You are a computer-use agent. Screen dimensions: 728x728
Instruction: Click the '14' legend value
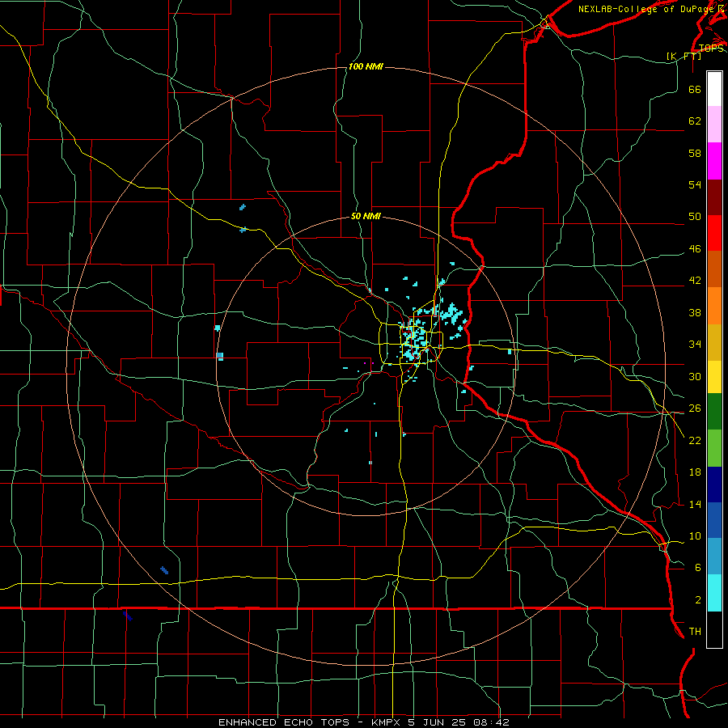pyautogui.click(x=695, y=504)
